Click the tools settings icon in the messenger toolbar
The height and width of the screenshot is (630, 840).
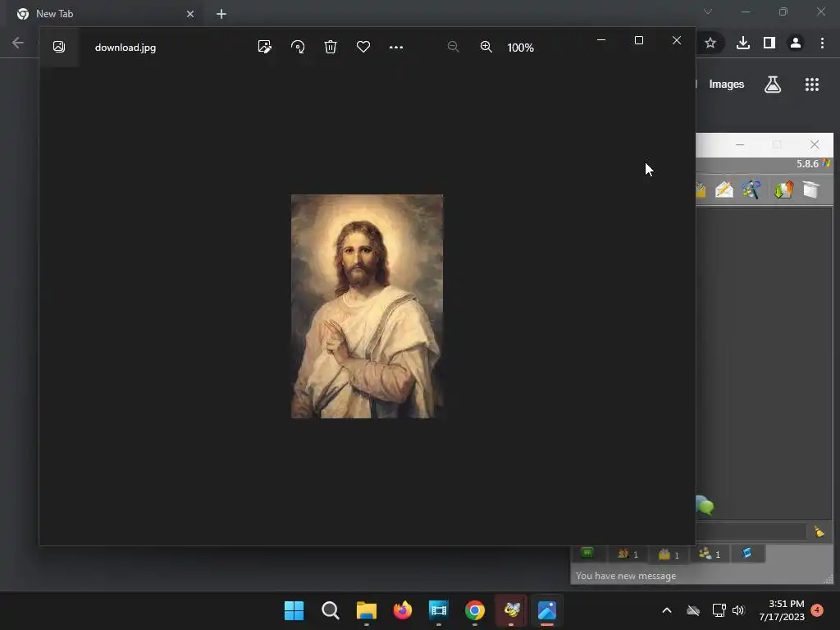[x=751, y=189]
